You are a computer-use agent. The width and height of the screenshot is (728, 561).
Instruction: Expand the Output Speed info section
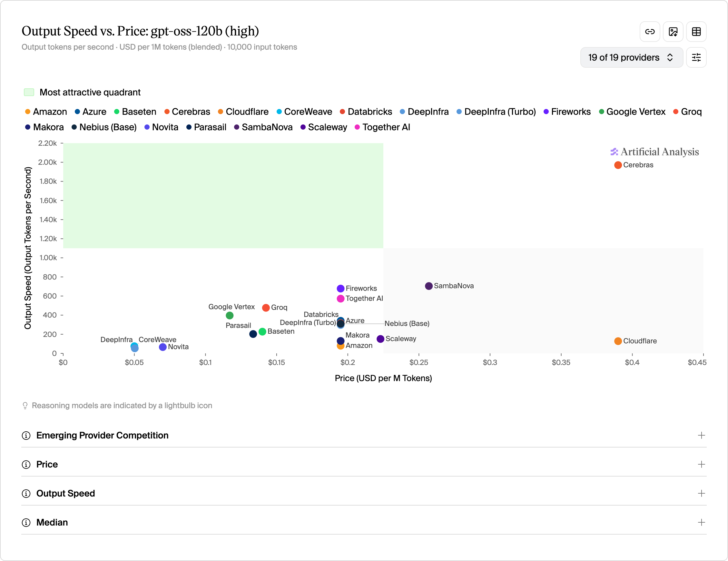tap(364, 493)
